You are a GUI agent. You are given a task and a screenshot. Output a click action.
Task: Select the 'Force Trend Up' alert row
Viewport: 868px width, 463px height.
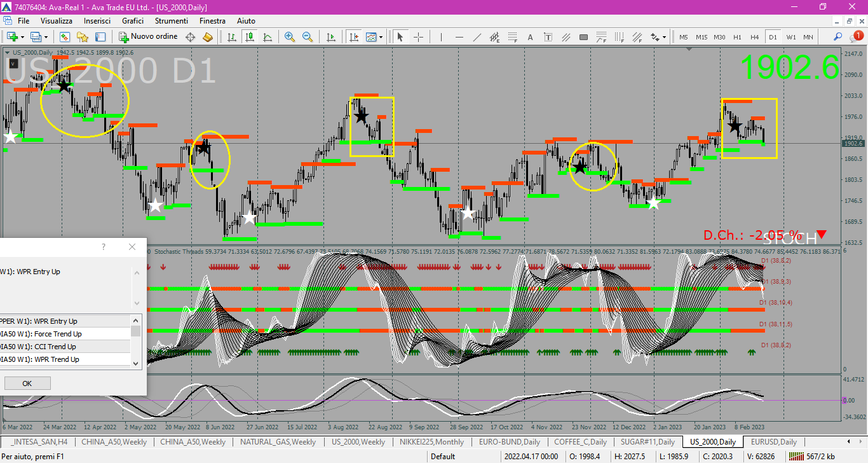(x=65, y=334)
